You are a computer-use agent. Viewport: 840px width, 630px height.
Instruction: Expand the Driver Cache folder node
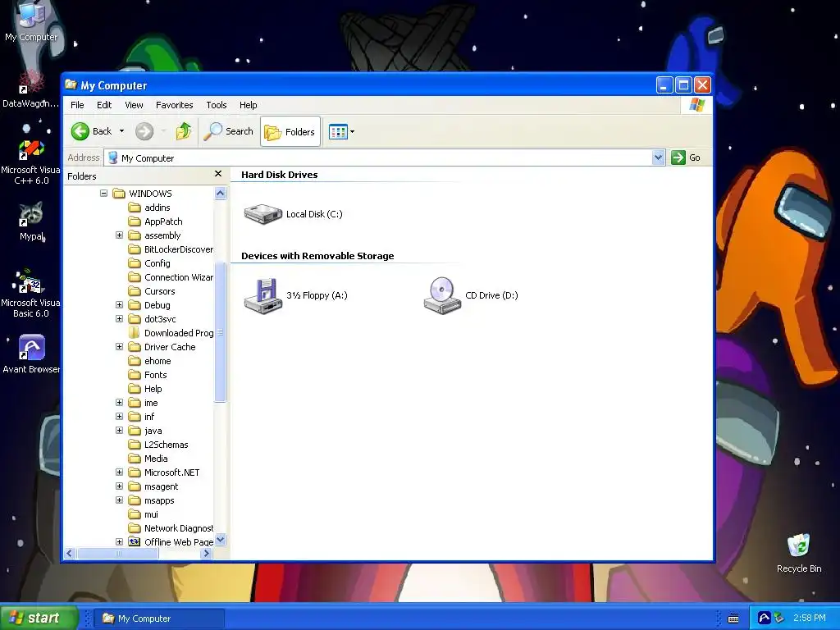pos(120,347)
